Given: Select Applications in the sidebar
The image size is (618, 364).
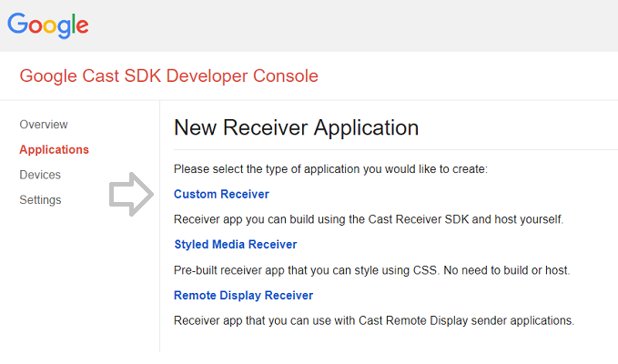Looking at the screenshot, I should pyautogui.click(x=54, y=149).
